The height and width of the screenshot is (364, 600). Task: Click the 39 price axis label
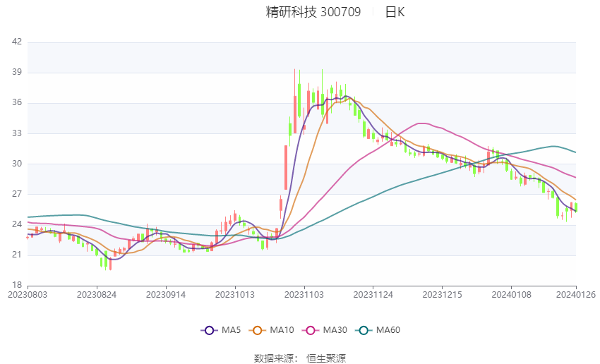point(17,72)
